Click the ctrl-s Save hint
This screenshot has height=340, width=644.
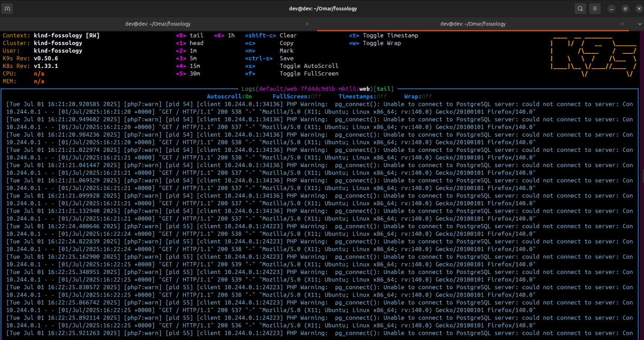pyautogui.click(x=269, y=59)
